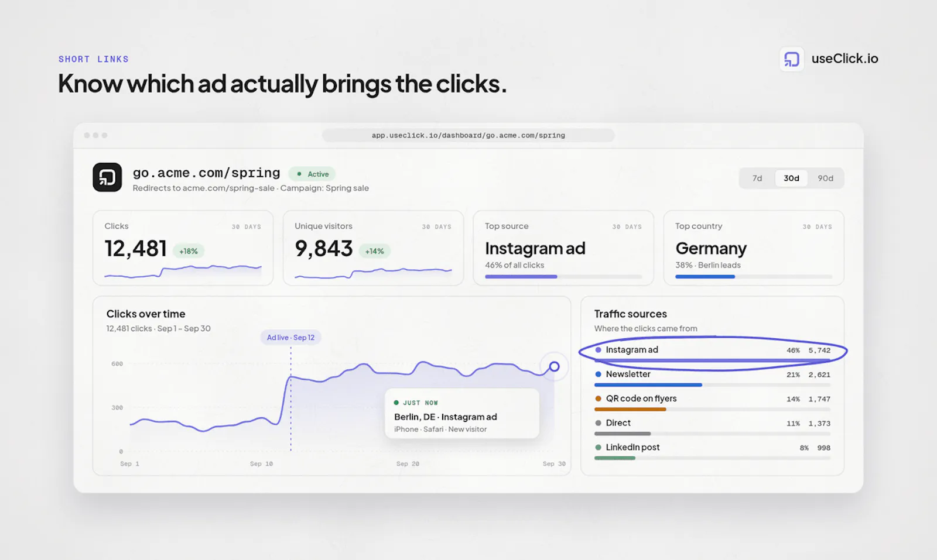
Task: Click the black link icon beside go.acme.com/spring
Action: tap(107, 177)
